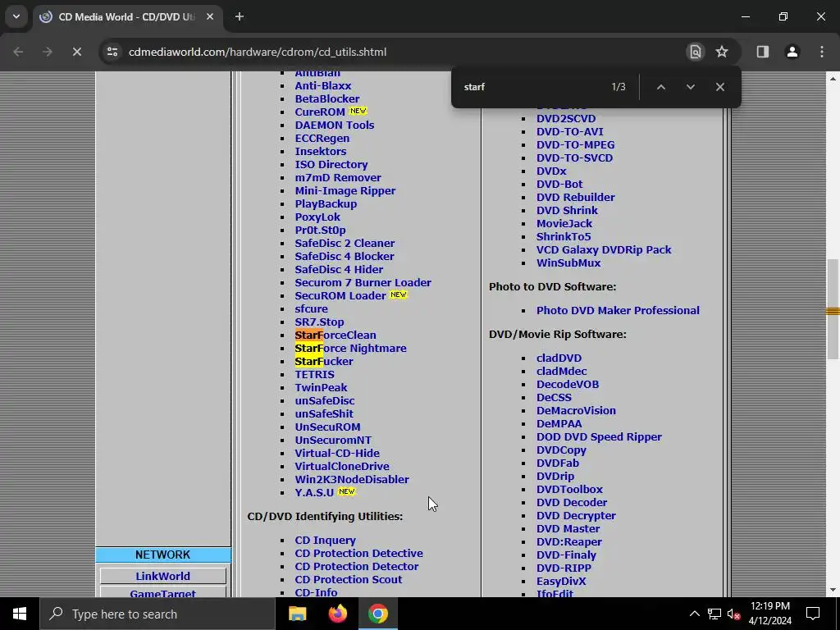
Task: Open the UnSecuROM link
Action: (327, 427)
